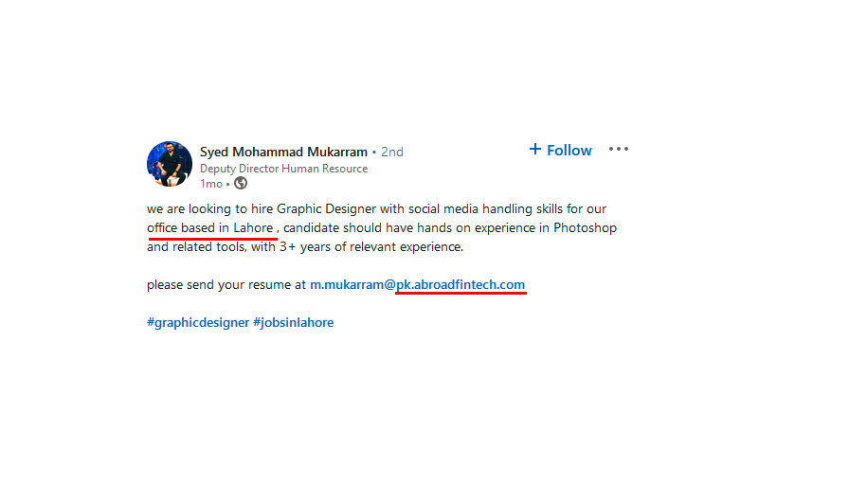Click the plus icon beside Follow
Image resolution: width=849 pixels, height=504 pixels.
[535, 150]
